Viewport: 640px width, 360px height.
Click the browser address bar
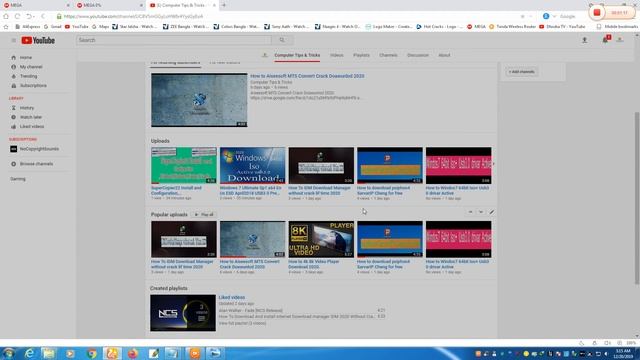click(286, 16)
